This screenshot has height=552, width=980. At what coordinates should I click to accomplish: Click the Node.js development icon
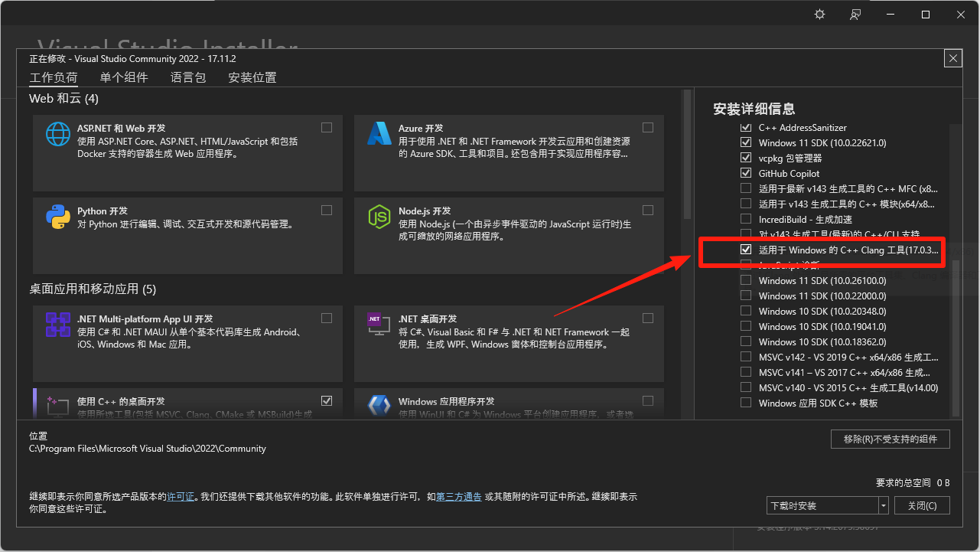pyautogui.click(x=379, y=217)
